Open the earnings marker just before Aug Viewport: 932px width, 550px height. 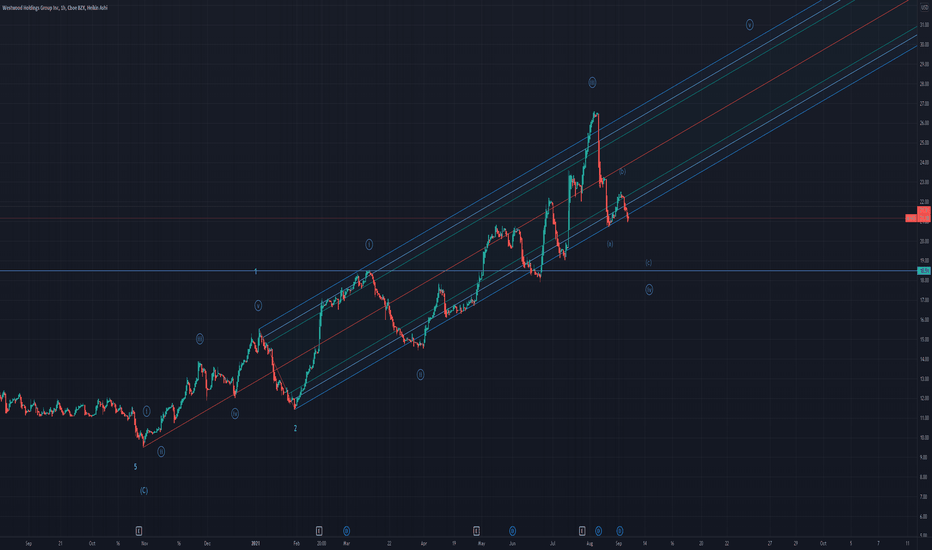click(x=582, y=531)
